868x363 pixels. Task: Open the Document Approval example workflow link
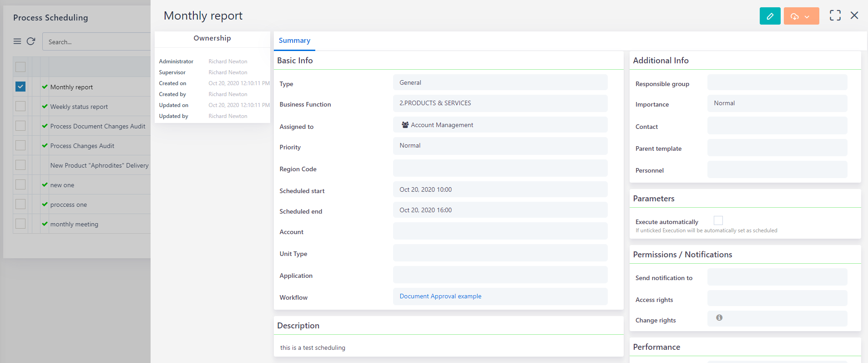pyautogui.click(x=440, y=296)
